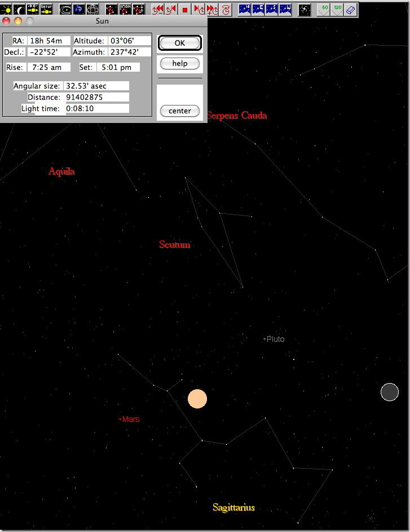Click the fast forward time icon
This screenshot has height=532, width=410.
click(212, 9)
